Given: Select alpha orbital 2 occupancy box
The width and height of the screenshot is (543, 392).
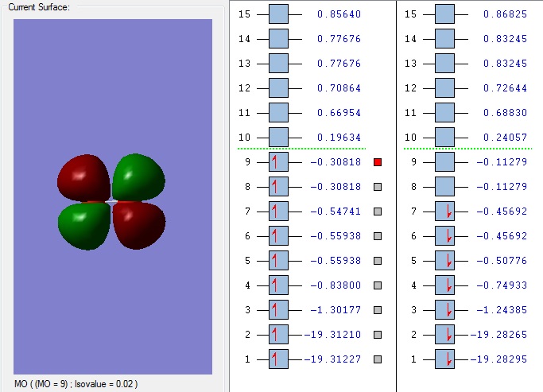Looking at the screenshot, I should click(x=278, y=335).
